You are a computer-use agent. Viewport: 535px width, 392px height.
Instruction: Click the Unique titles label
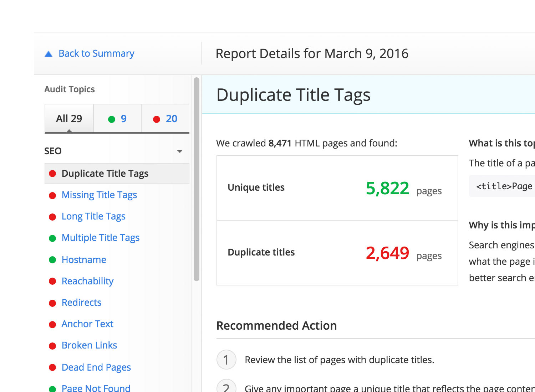(x=256, y=187)
